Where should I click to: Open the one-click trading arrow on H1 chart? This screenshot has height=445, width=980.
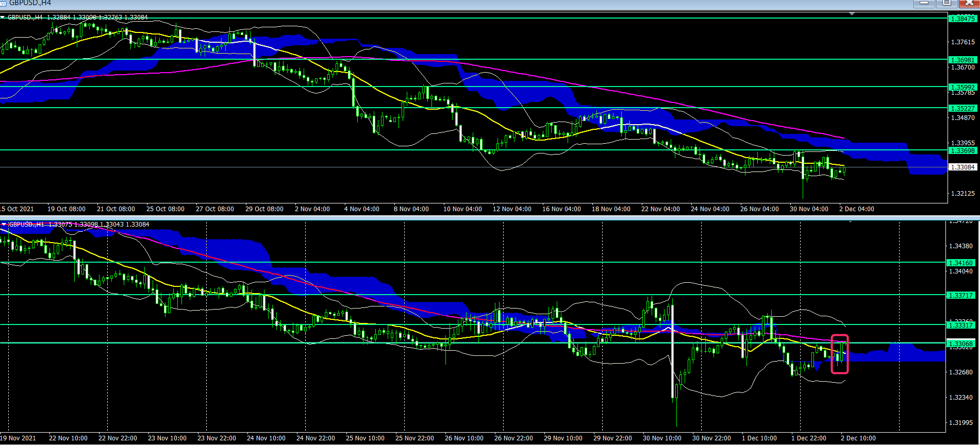[x=4, y=225]
